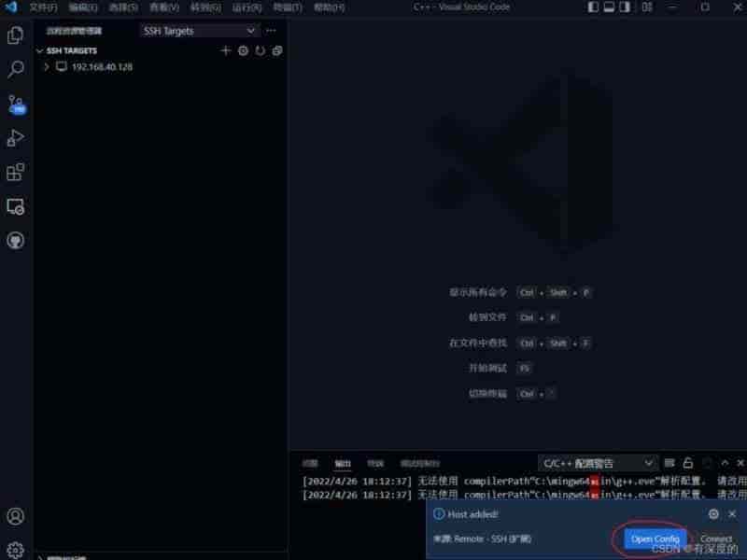Toggle the primary sidebar layout button
The width and height of the screenshot is (747, 560).
coord(595,7)
